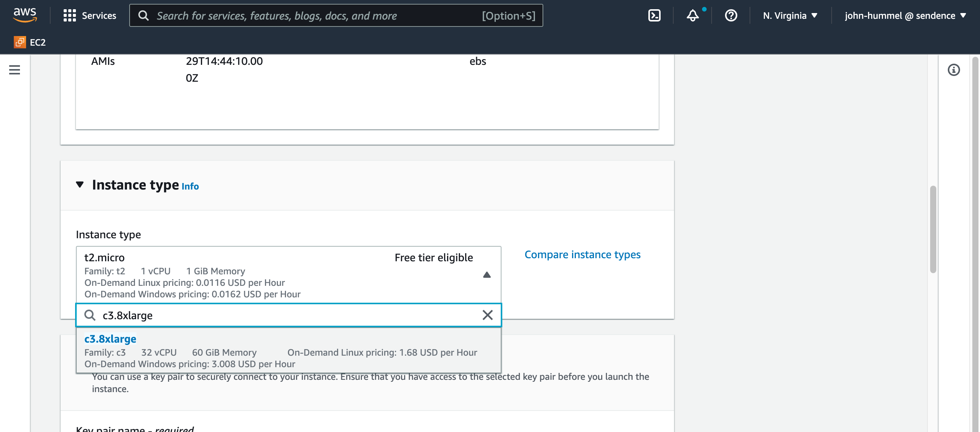Click the hamburger menu icon

coord(14,69)
